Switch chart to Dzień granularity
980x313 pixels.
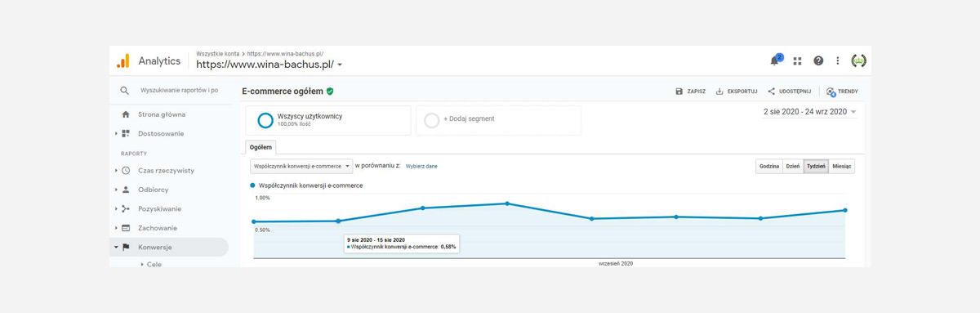pos(792,166)
